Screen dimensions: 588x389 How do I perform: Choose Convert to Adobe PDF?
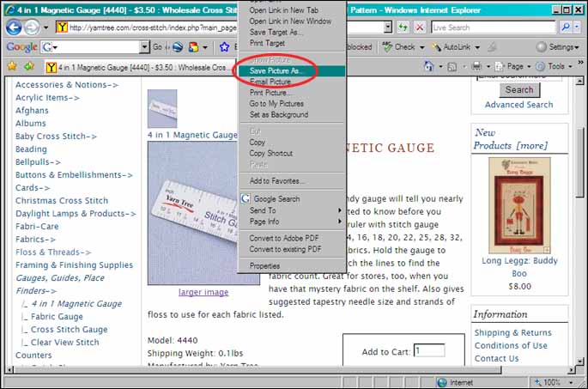292,238
